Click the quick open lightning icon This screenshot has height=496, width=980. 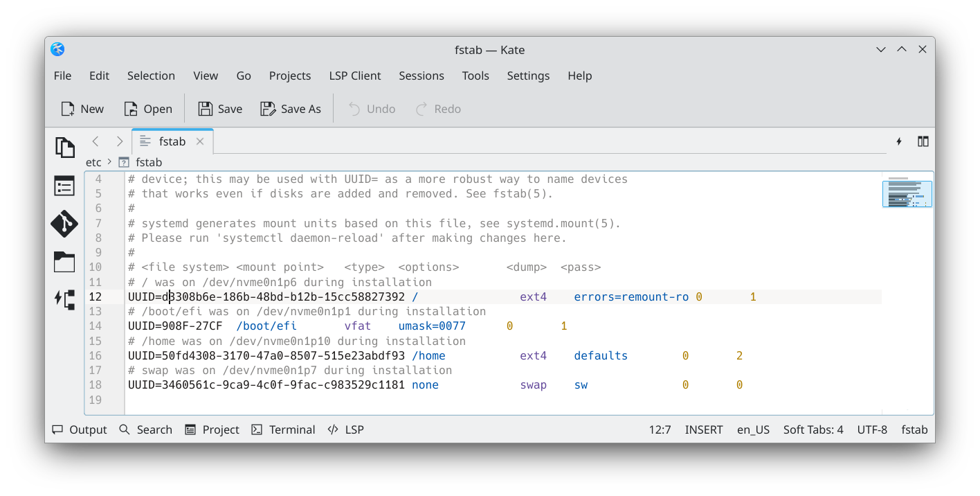coord(899,141)
